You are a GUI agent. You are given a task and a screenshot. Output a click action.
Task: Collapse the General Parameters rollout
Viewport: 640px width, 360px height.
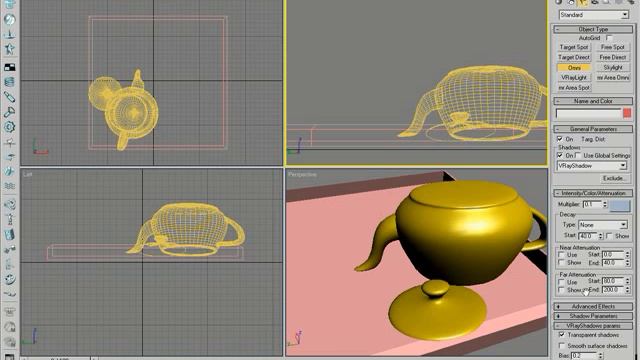point(593,129)
